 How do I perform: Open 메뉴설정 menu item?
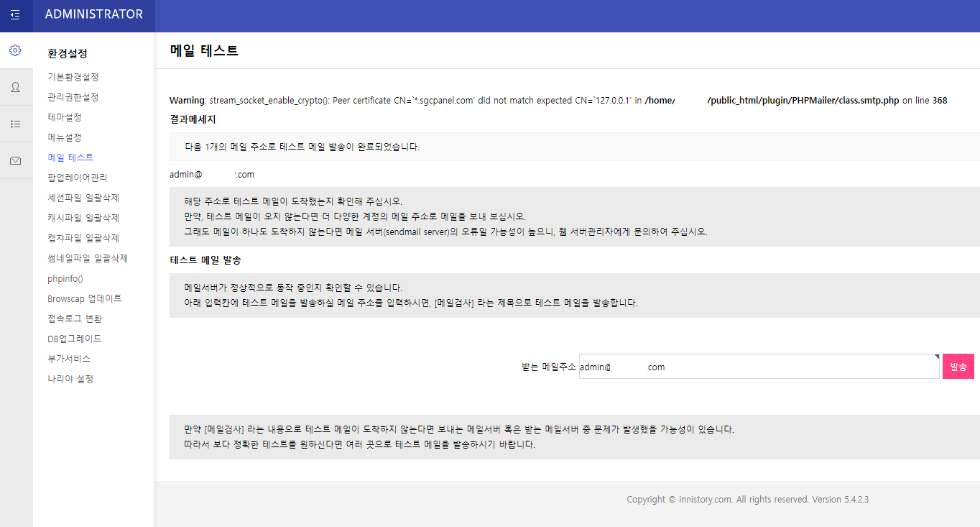click(64, 137)
